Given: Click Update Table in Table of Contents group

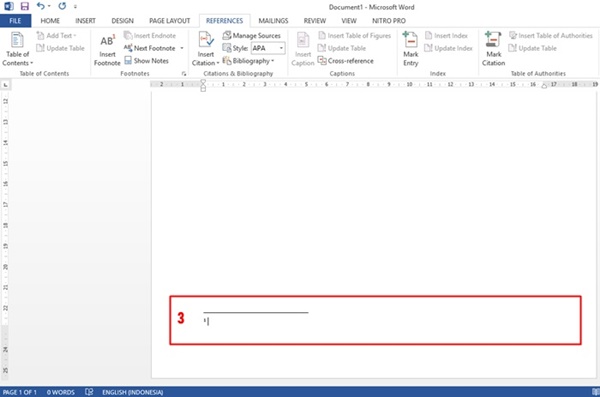Looking at the screenshot, I should point(60,48).
